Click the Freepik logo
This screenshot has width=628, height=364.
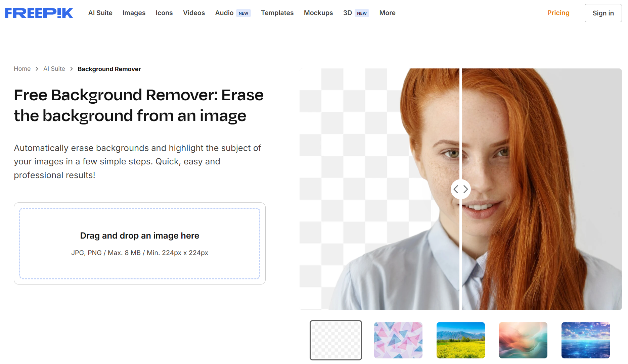[x=39, y=13]
